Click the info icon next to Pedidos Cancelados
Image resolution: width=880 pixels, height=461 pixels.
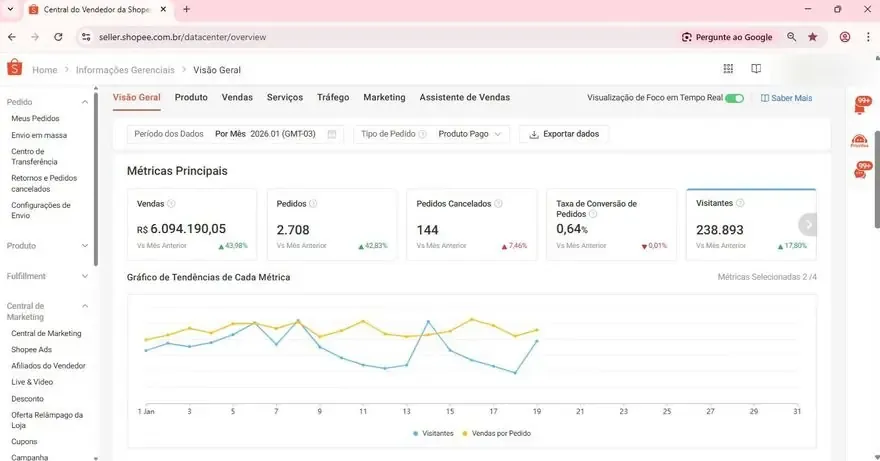click(x=498, y=204)
